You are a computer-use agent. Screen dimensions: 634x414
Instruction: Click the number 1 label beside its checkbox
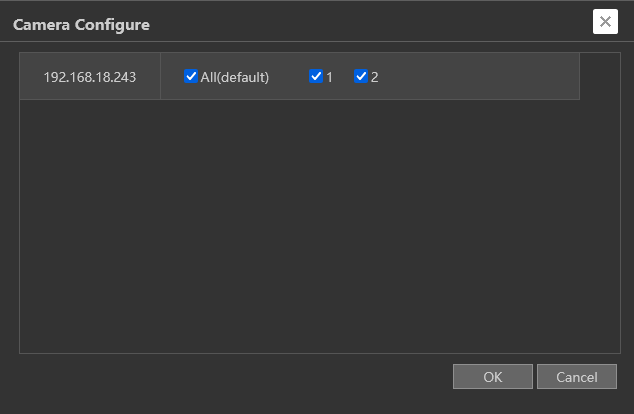pyautogui.click(x=329, y=77)
